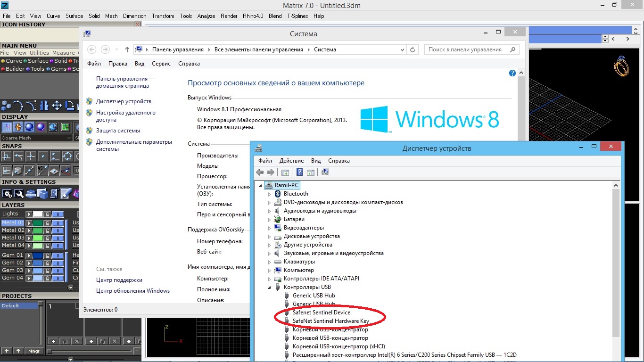
Task: Open the Coarse Mesh dropdown
Action: (37, 138)
